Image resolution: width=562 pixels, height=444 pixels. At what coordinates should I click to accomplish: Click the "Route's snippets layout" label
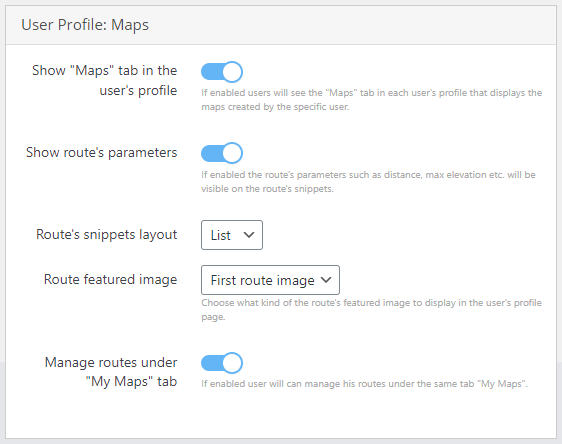click(x=106, y=235)
